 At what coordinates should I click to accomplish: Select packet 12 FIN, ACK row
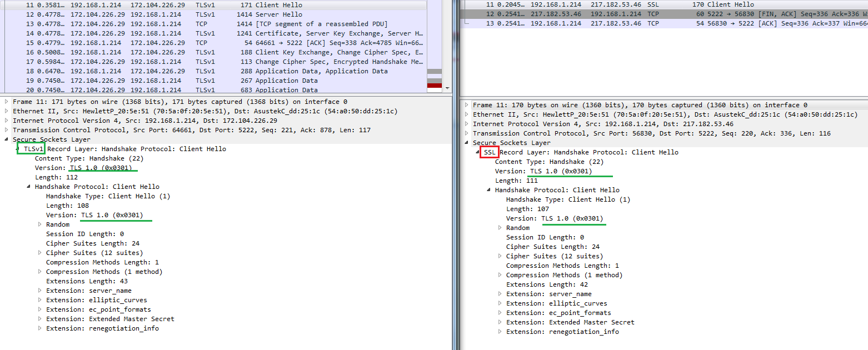665,14
